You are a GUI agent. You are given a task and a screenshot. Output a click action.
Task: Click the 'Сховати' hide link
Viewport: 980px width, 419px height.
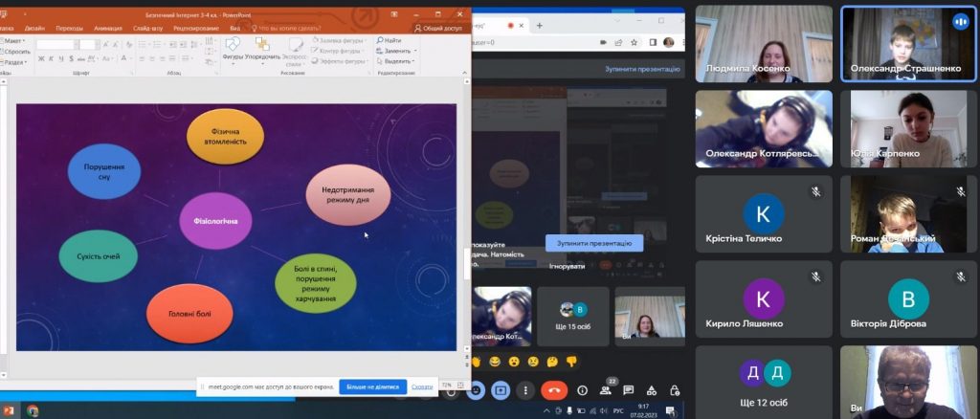click(x=422, y=386)
